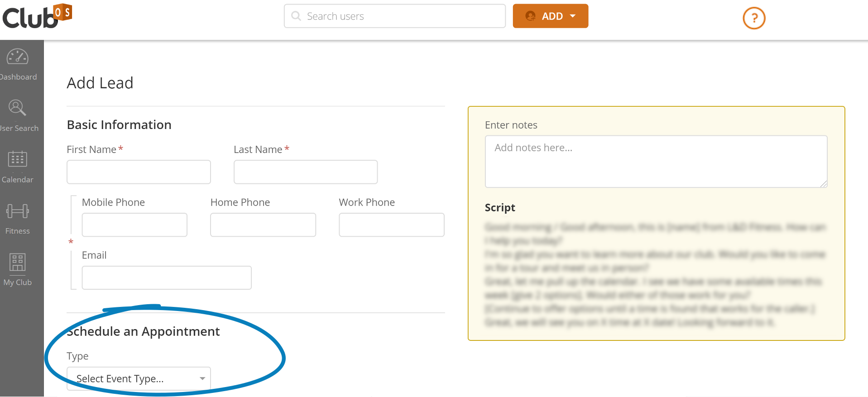This screenshot has width=868, height=397.
Task: Open the Dashboard gauge icon
Action: coord(18,57)
